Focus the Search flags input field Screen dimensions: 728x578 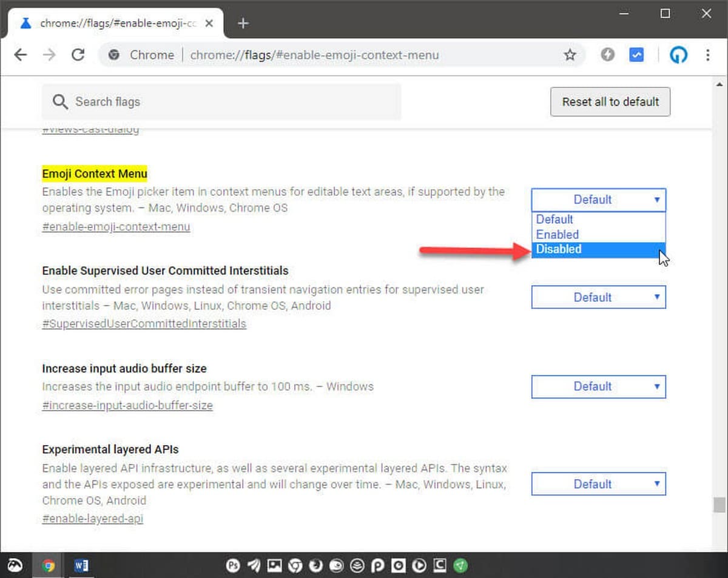pyautogui.click(x=221, y=102)
